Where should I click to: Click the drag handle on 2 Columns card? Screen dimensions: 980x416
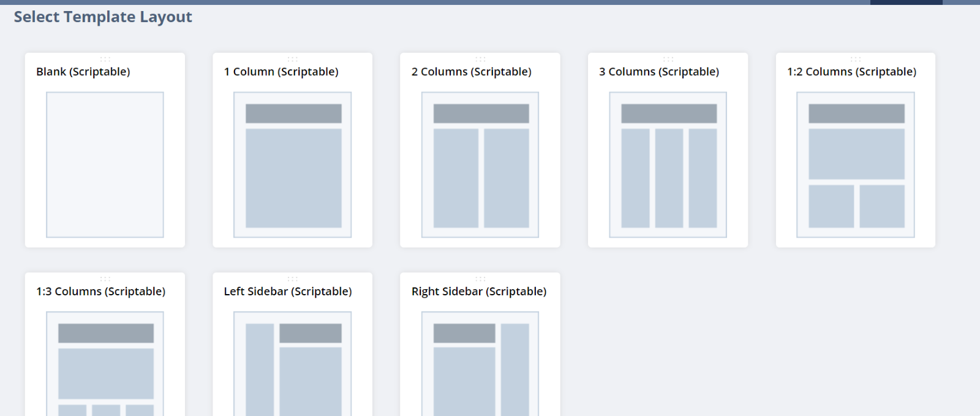(x=480, y=59)
